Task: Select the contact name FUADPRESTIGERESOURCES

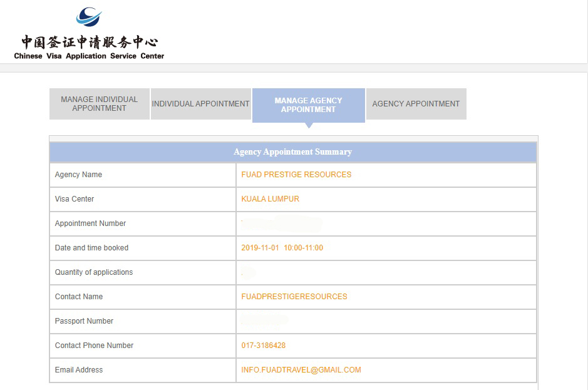Action: tap(294, 297)
